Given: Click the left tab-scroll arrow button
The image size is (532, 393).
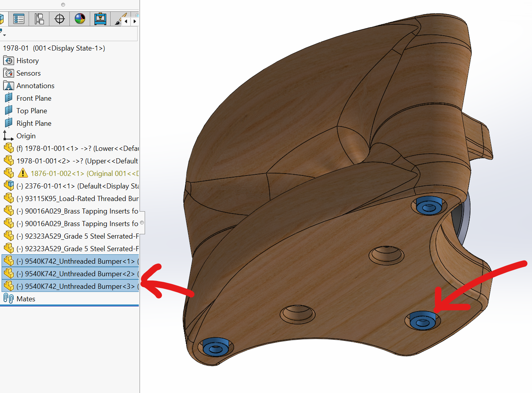Looking at the screenshot, I should coord(126,21).
